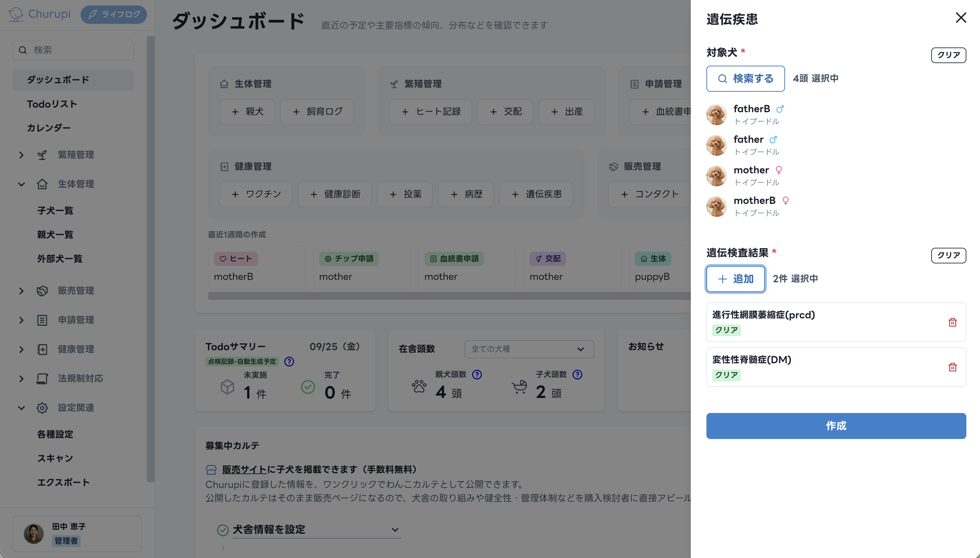Open 外部犬一覧 in sidebar
Image resolution: width=980 pixels, height=558 pixels.
(60, 259)
